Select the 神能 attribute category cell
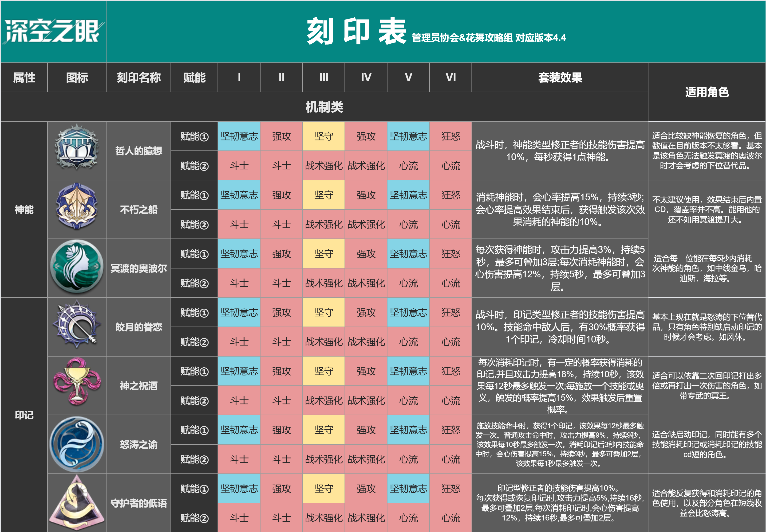 [24, 210]
